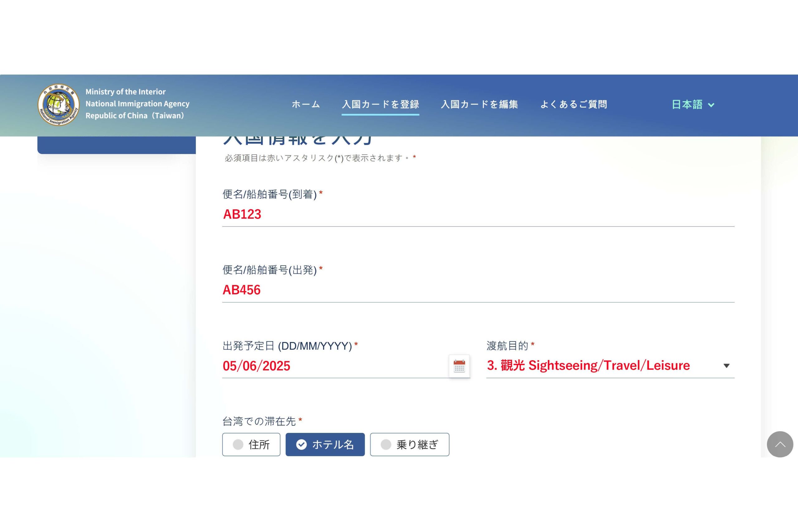
Task: Open the 入国カードを編集 menu item
Action: (479, 104)
